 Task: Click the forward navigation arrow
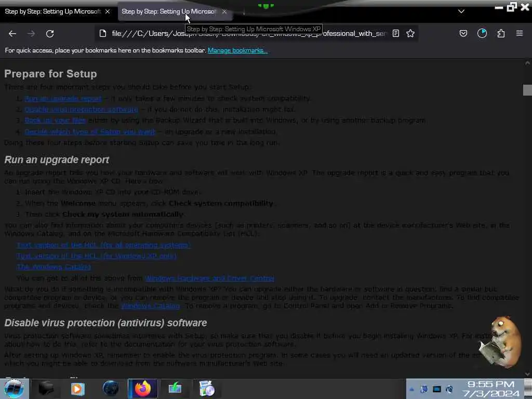pyautogui.click(x=31, y=34)
